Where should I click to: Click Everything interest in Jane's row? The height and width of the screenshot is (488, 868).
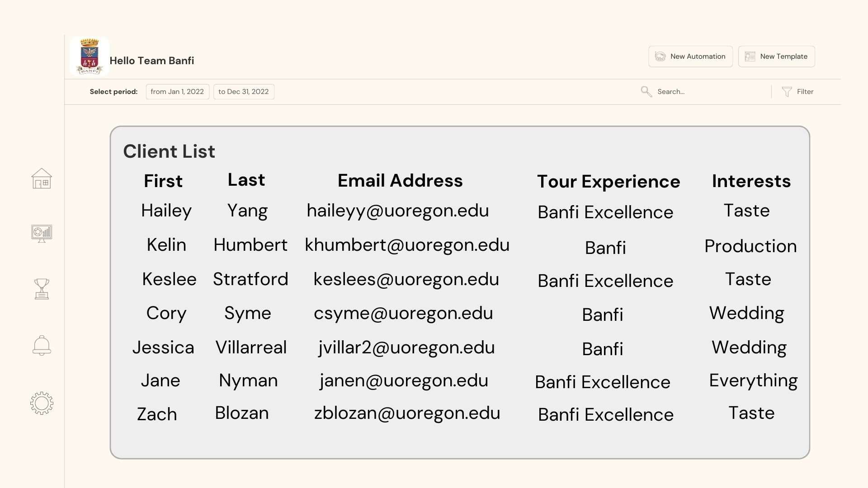point(753,380)
